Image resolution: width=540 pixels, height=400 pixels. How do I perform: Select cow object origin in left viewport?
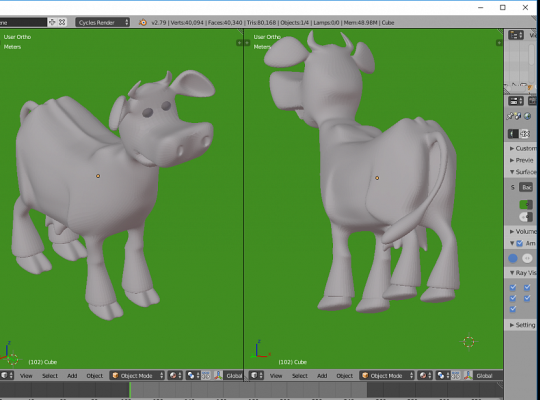point(98,176)
